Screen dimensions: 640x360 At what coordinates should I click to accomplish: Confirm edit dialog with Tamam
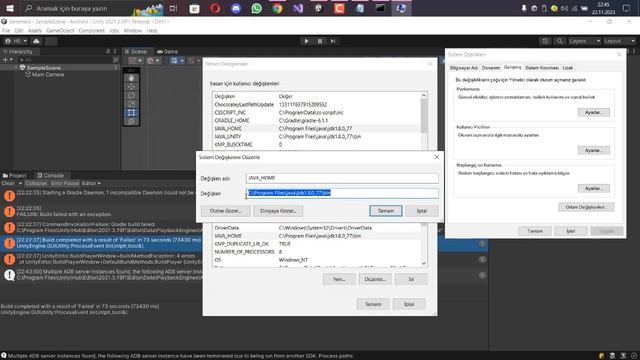coord(386,211)
